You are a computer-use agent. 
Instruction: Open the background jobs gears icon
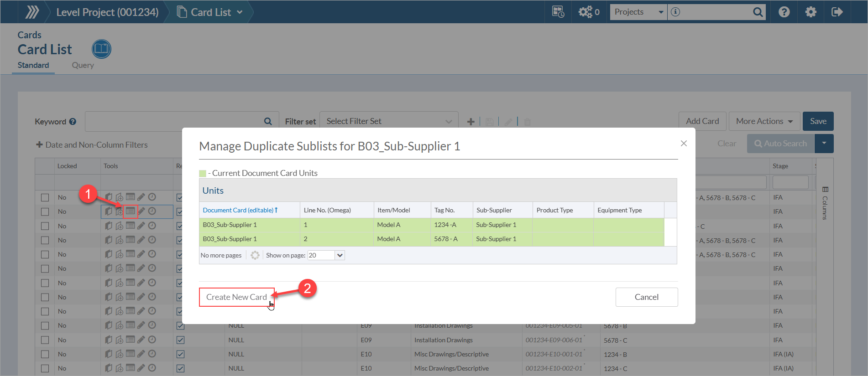click(x=586, y=12)
